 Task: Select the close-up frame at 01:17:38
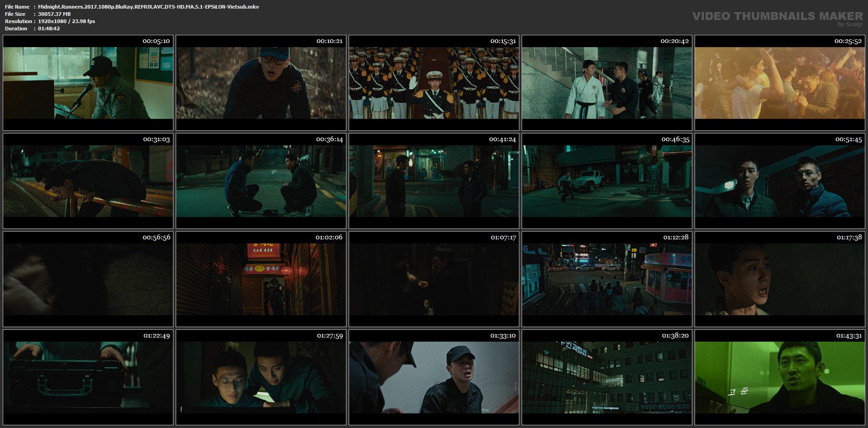(780, 279)
